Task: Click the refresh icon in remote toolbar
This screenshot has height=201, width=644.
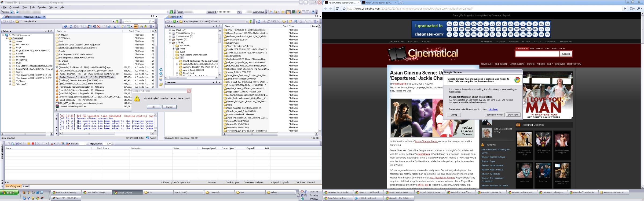Action: pos(71,27)
